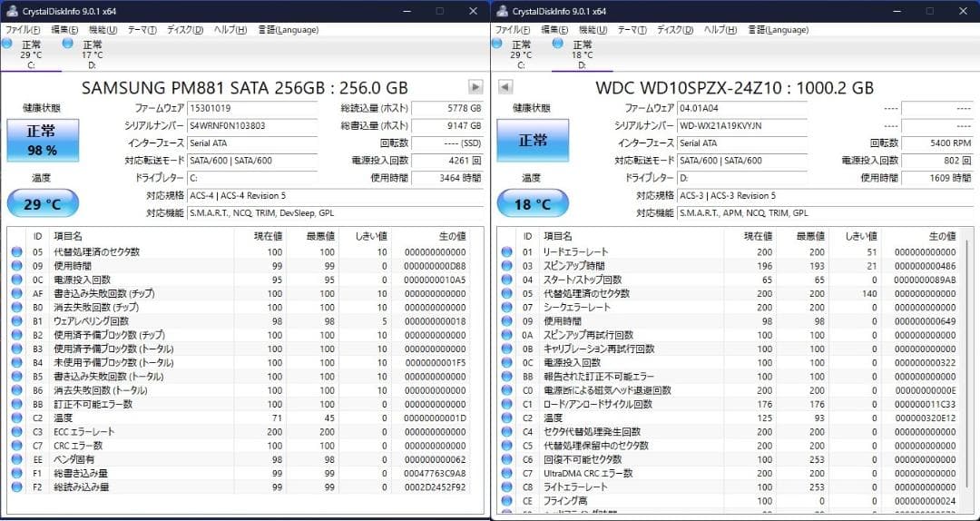Select C: disk tab in right window
Screen dimensions: 980x521
521,54
